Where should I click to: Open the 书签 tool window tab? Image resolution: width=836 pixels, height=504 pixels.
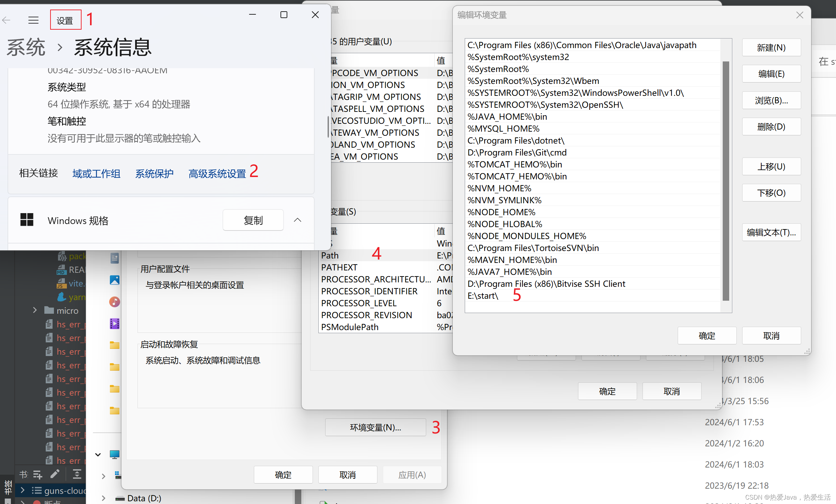point(8,488)
